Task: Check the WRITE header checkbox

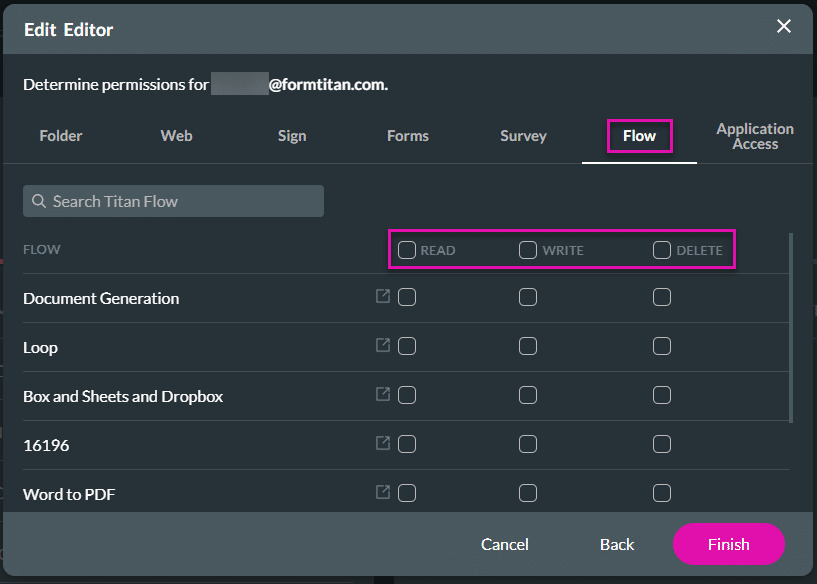Action: (528, 250)
